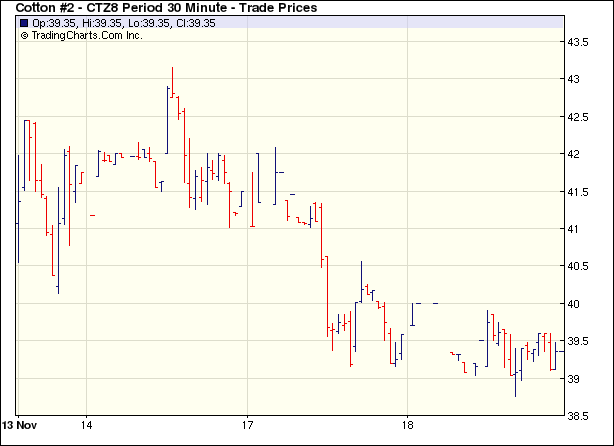
Task: Click the blue legend square beside Op:39.35
Action: pyautogui.click(x=25, y=23)
